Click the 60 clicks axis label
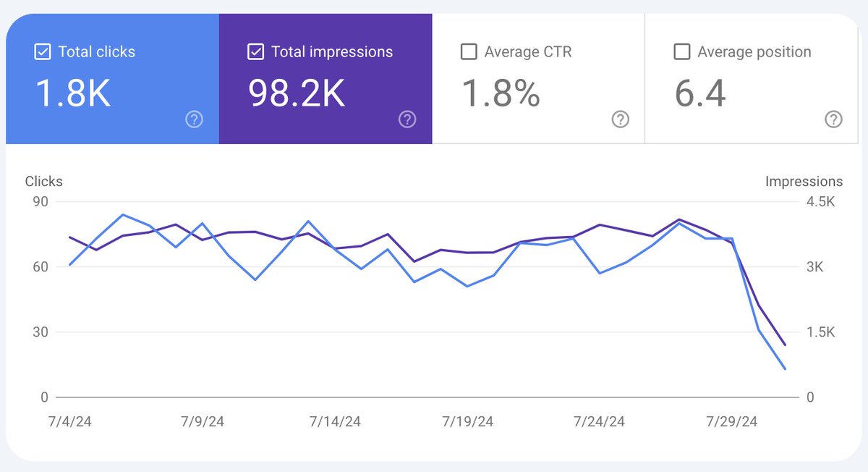 click(x=41, y=267)
